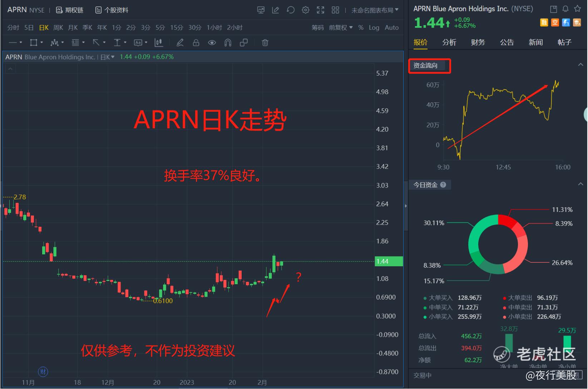Switch to the 新闻 news tab
588x389 pixels.
pyautogui.click(x=536, y=42)
